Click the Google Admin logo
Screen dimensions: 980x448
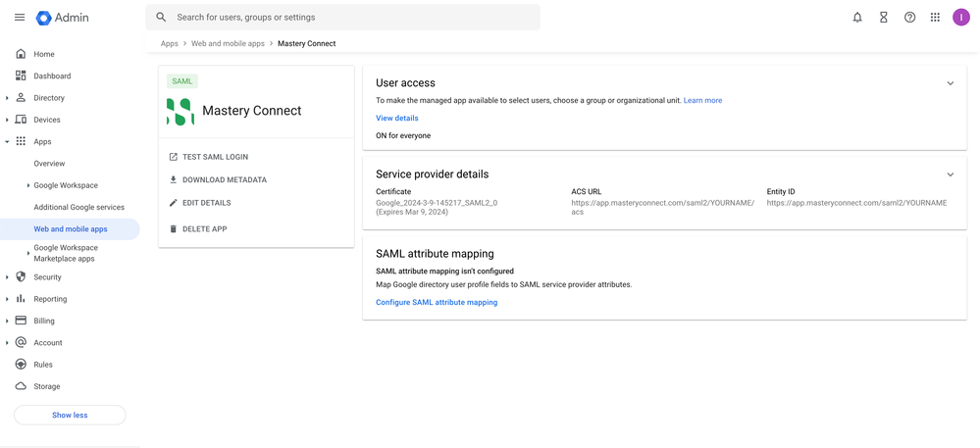[63, 18]
